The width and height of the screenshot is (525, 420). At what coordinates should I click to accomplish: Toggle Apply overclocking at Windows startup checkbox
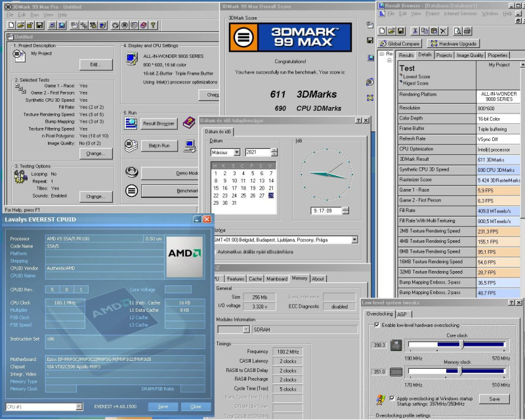[392, 398]
